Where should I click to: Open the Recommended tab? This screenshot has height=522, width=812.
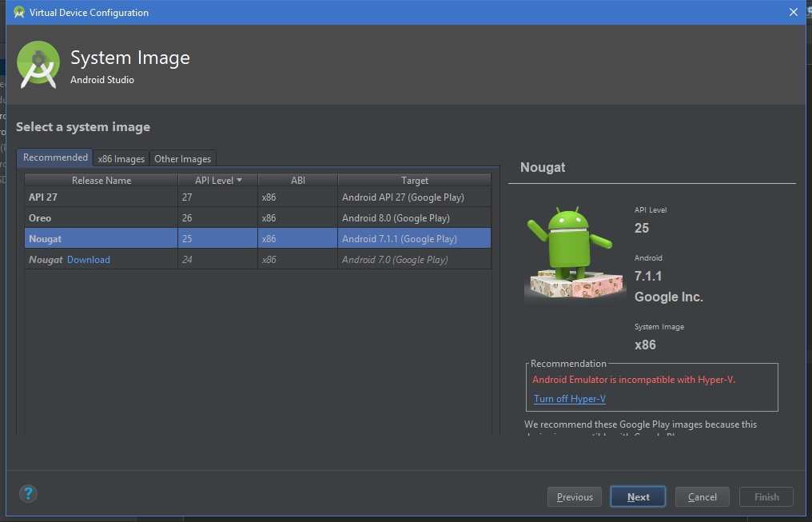(54, 157)
